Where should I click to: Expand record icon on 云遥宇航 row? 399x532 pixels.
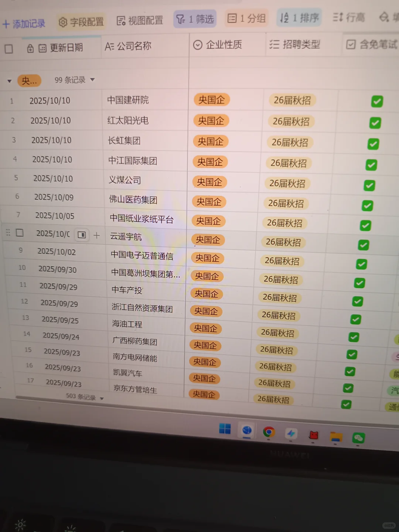click(x=82, y=235)
